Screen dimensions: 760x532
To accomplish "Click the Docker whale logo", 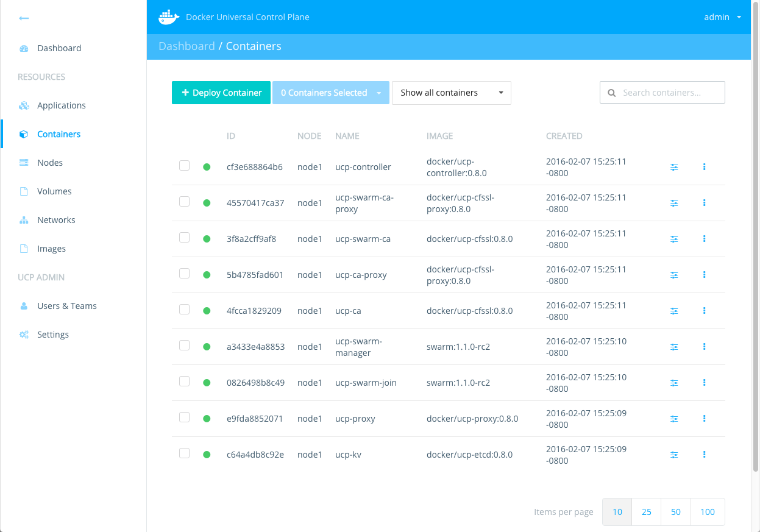I will (x=169, y=17).
